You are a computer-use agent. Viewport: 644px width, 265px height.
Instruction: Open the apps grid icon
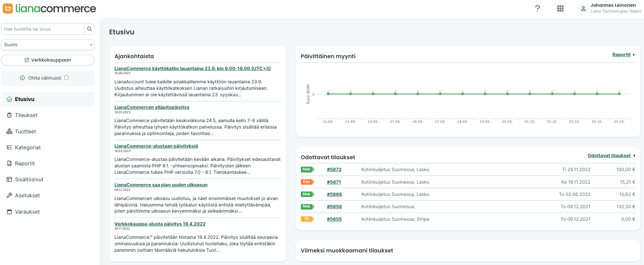560,9
